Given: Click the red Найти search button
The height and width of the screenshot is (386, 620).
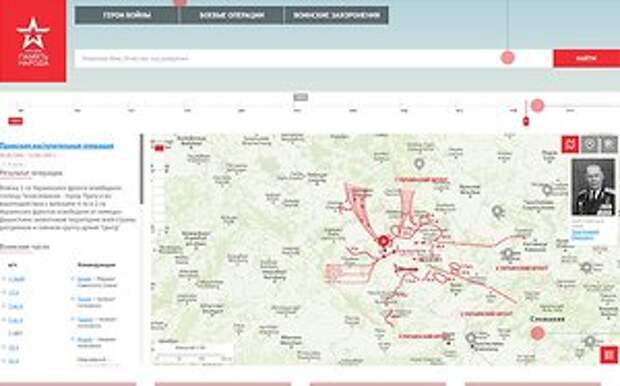Looking at the screenshot, I should click(x=587, y=59).
